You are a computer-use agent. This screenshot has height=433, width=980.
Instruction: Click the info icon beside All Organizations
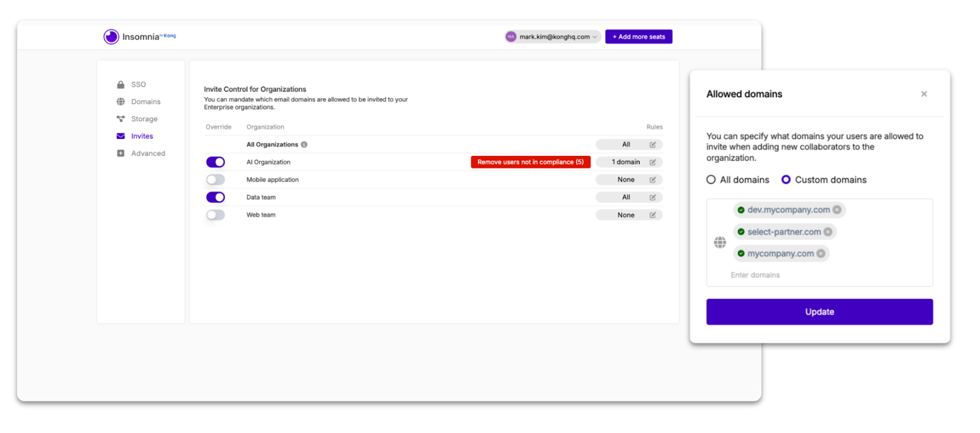click(304, 145)
